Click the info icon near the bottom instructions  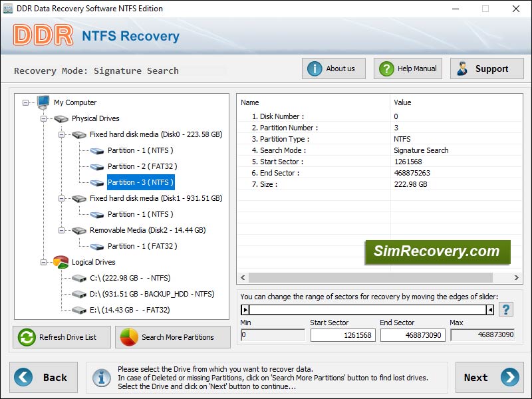pos(102,377)
